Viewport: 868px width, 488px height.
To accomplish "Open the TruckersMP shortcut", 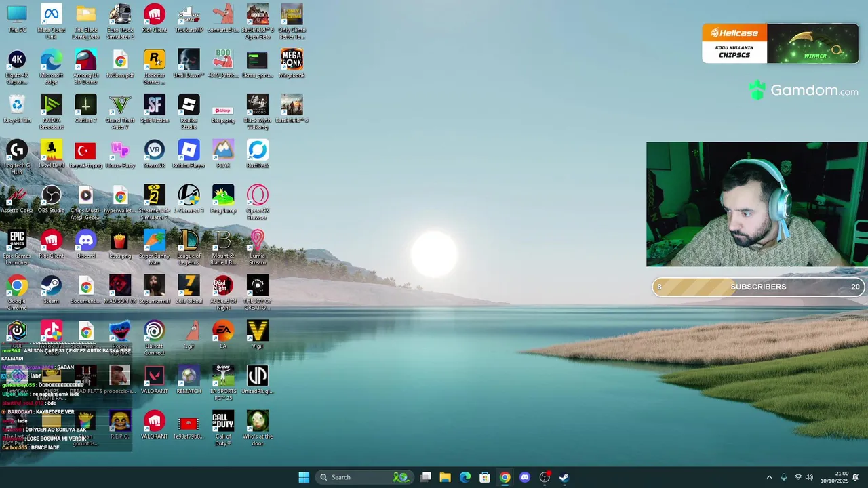I will [189, 18].
